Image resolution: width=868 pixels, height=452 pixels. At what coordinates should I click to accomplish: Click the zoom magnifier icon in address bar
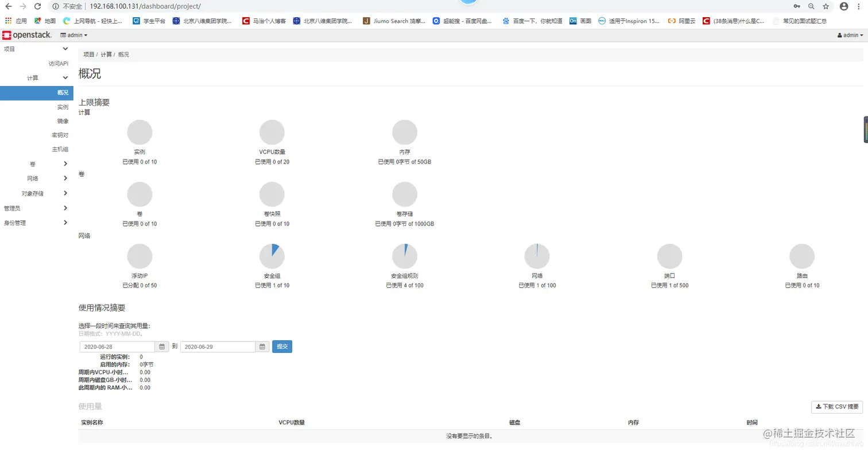pos(811,6)
